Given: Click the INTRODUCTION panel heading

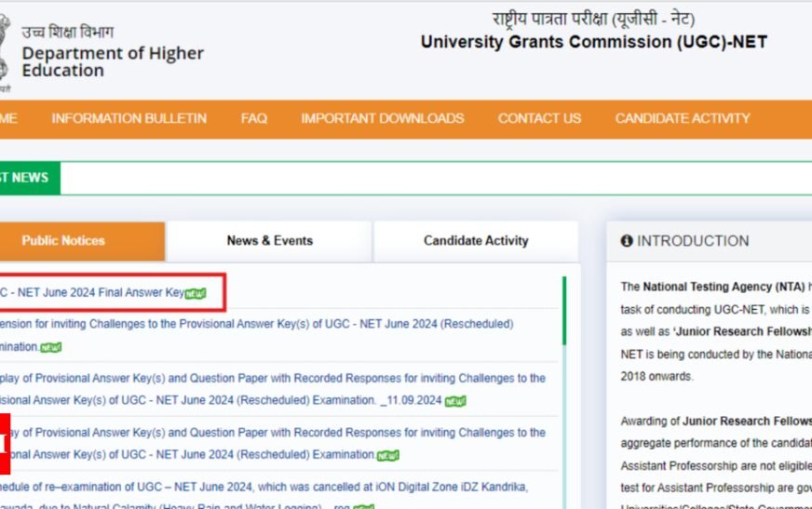Looking at the screenshot, I should pyautogui.click(x=693, y=241).
